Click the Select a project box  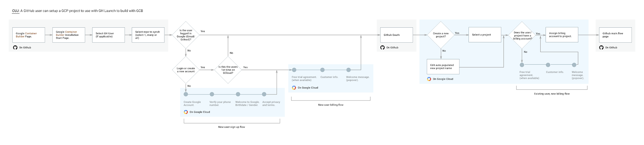[485, 35]
